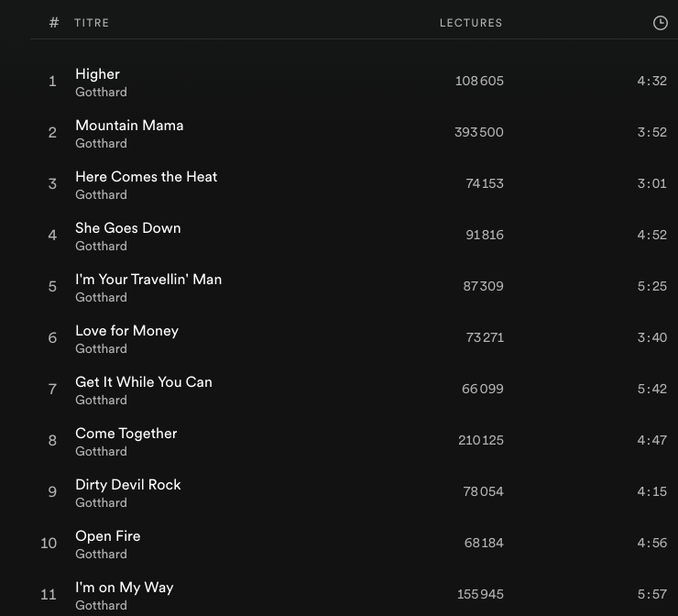This screenshot has height=616, width=678.
Task: Select I'm Your Travellin' Man
Action: coord(148,280)
